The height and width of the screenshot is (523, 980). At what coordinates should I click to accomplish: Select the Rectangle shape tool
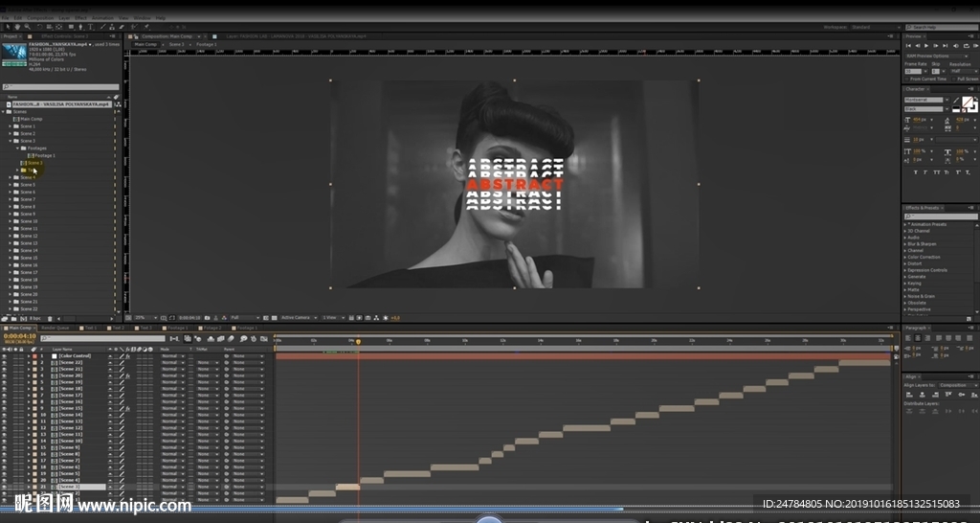click(71, 27)
